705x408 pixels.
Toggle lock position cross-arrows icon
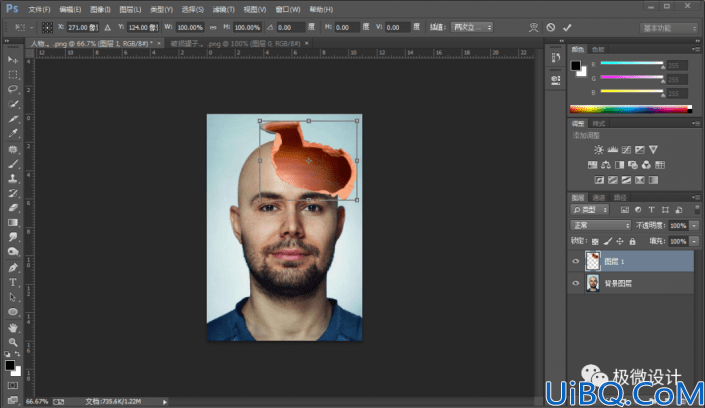[x=620, y=242]
